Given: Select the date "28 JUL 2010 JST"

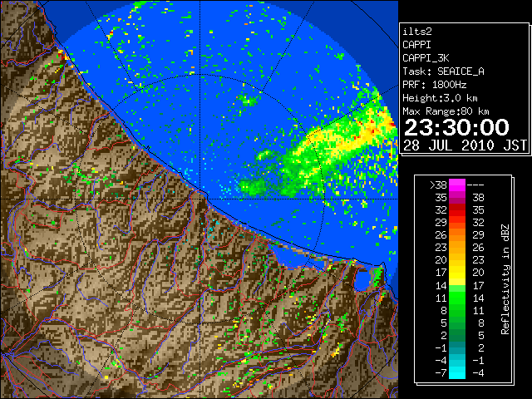Looking at the screenshot, I should coord(465,145).
